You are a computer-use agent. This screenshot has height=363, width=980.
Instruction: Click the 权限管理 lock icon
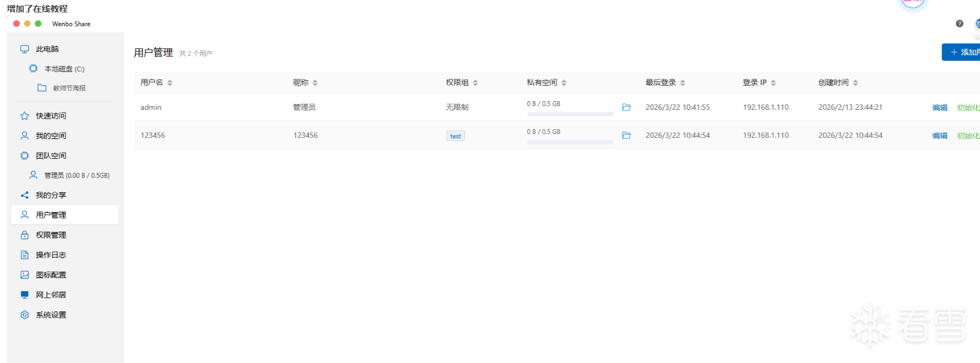[25, 235]
